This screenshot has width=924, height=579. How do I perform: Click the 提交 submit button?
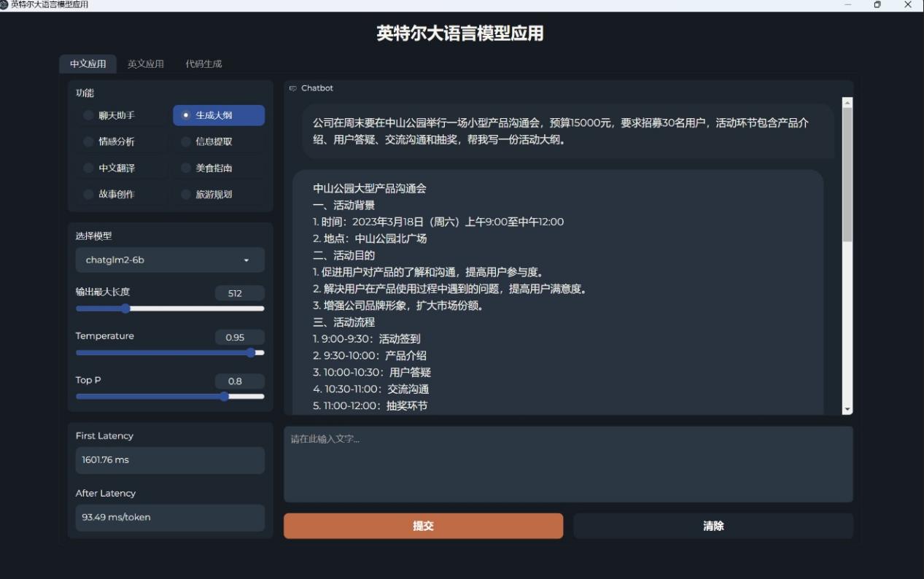point(423,525)
